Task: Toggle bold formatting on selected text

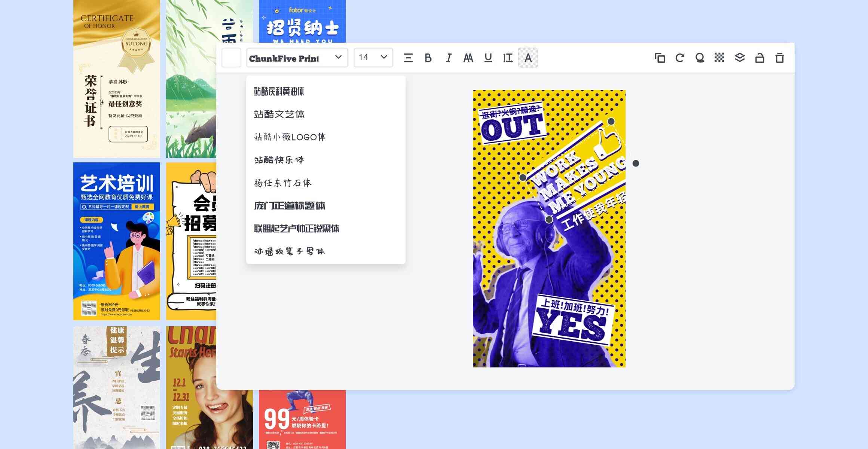Action: 429,57
